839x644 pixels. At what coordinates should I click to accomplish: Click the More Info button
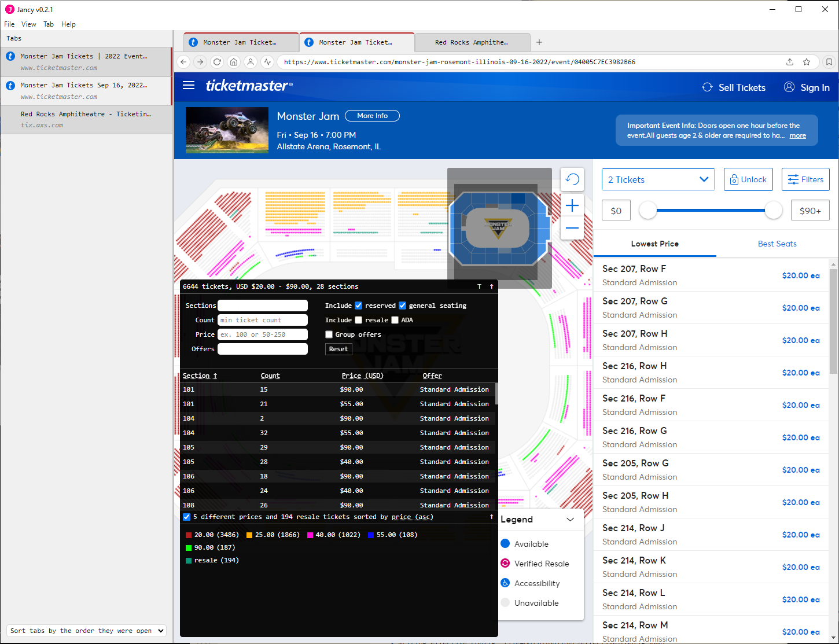[x=372, y=116]
